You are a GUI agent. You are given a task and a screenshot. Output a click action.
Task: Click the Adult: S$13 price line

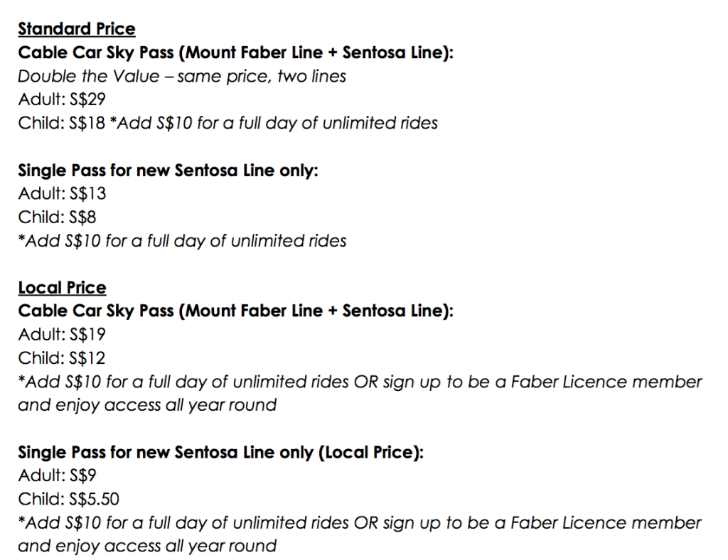62,193
